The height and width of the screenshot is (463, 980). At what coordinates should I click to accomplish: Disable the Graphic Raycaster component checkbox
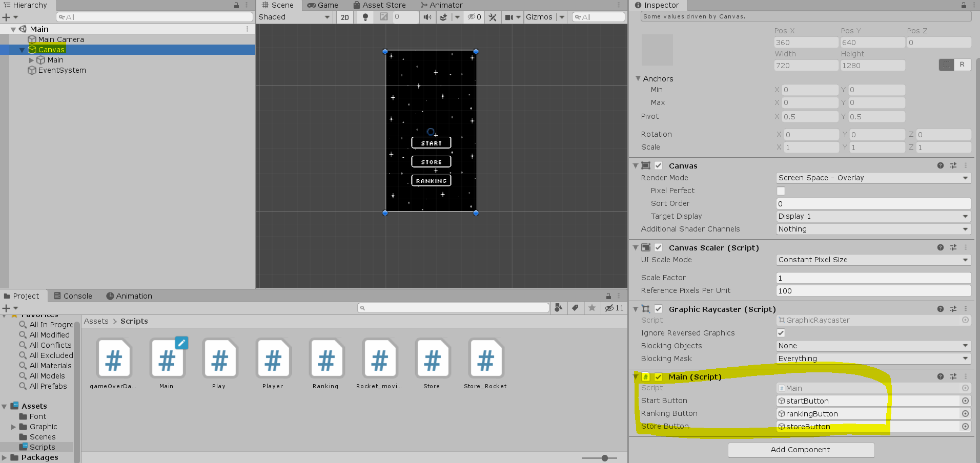tap(659, 309)
